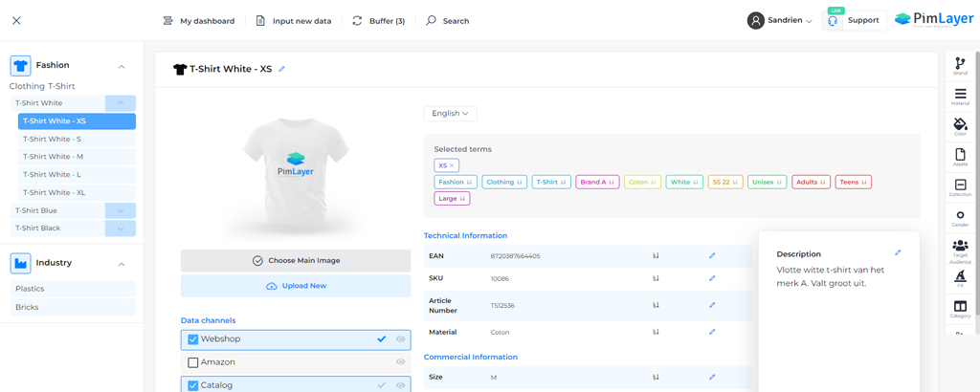Select T-Shirt White - M in tree
Viewport: 980px width, 392px height.
[x=54, y=157]
